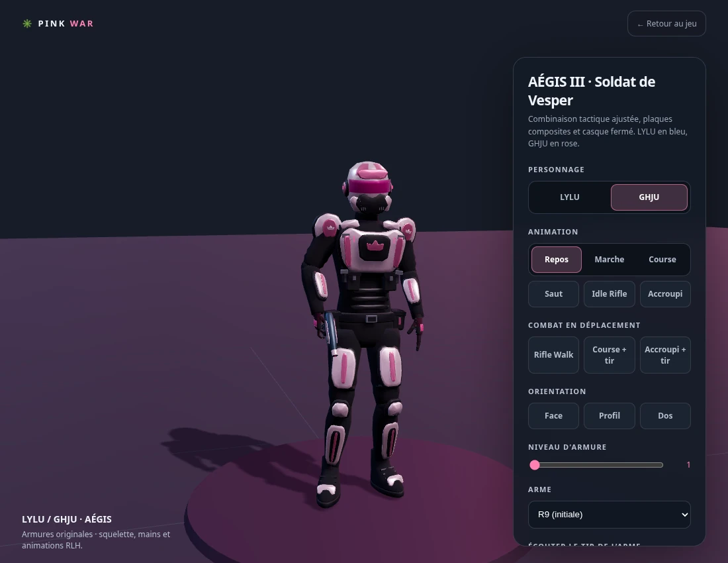This screenshot has height=563, width=728.
Task: Click the armor level slider handle
Action: (x=535, y=465)
